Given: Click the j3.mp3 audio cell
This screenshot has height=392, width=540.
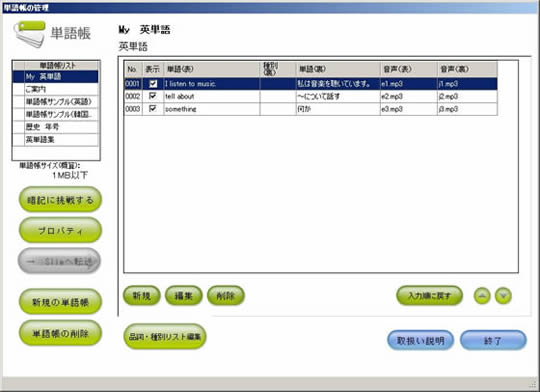Looking at the screenshot, I should 467,109.
